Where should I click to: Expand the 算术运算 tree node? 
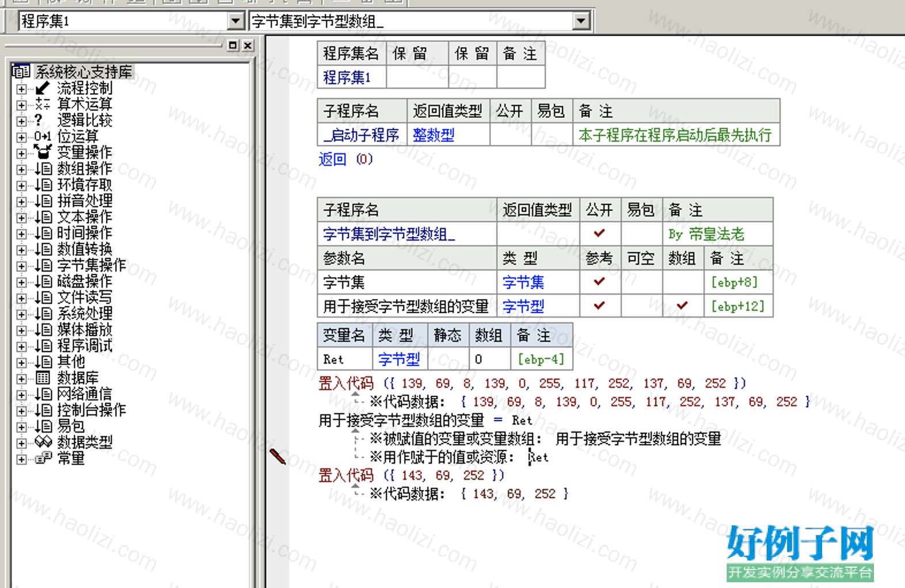(21, 105)
